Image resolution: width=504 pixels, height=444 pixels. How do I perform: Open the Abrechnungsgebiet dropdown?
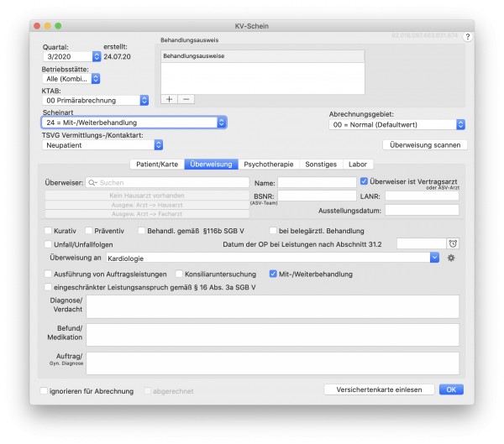(x=397, y=125)
